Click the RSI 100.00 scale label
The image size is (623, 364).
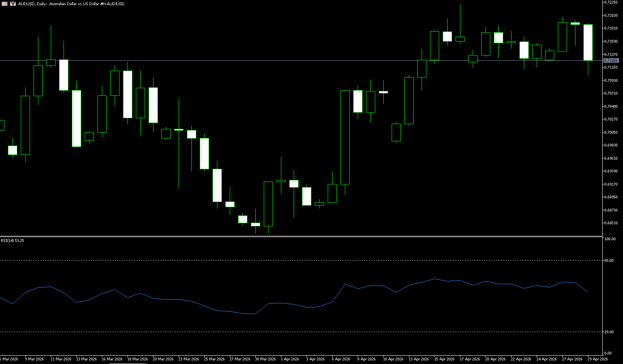tap(610, 239)
